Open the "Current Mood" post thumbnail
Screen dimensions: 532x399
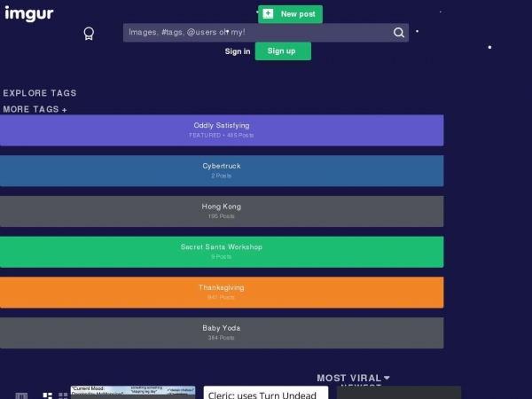[x=133, y=392]
